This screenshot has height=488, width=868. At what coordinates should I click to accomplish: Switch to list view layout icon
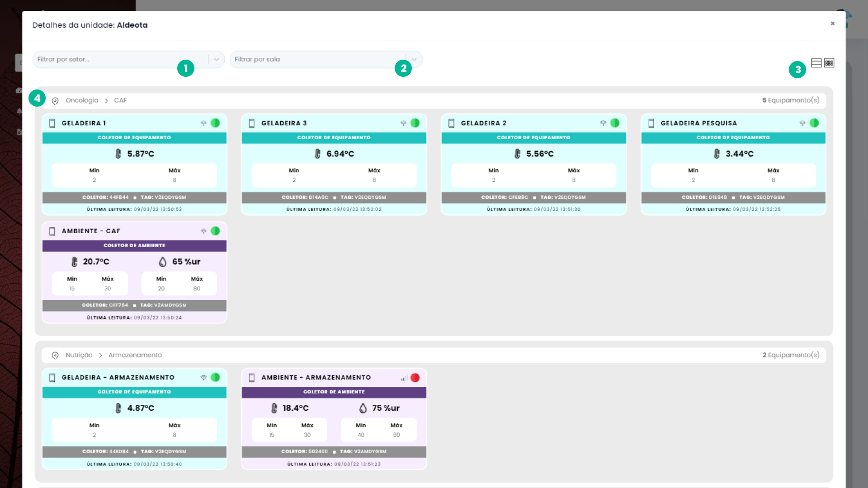pos(816,63)
